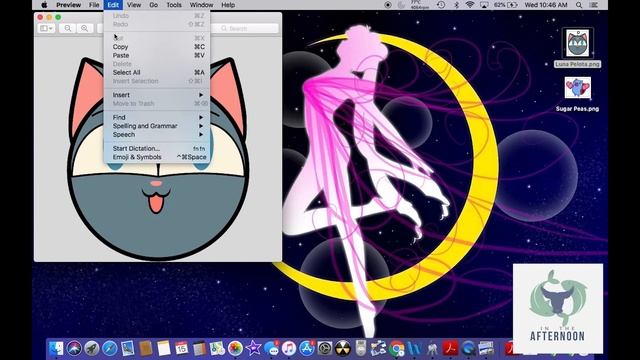
Task: Open the radiation-symbol app in Dock
Action: (342, 348)
